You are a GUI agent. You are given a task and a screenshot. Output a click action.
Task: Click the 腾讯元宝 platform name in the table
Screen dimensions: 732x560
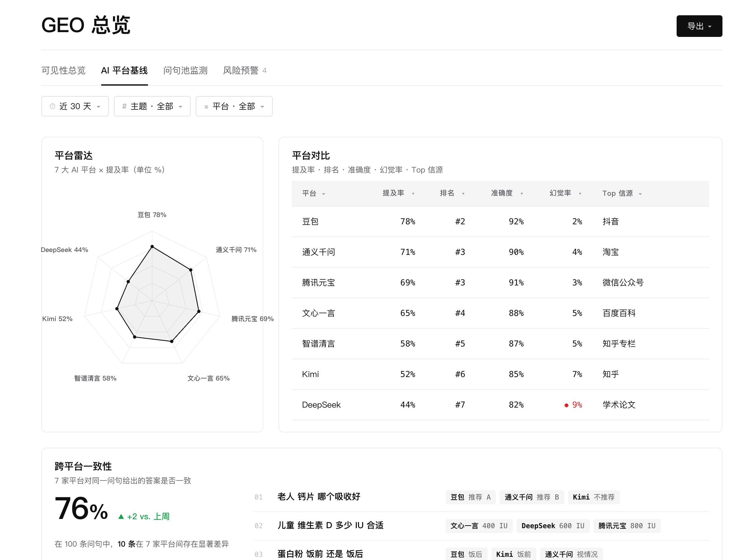coord(318,283)
